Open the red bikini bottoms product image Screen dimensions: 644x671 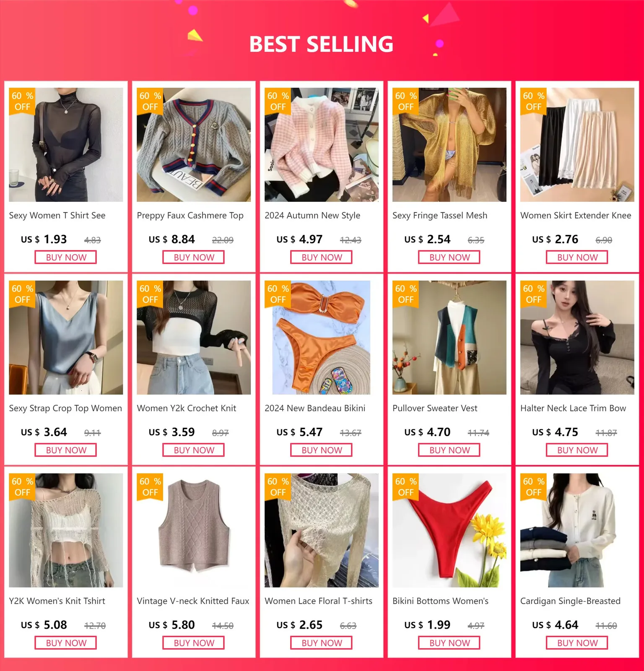click(x=449, y=531)
